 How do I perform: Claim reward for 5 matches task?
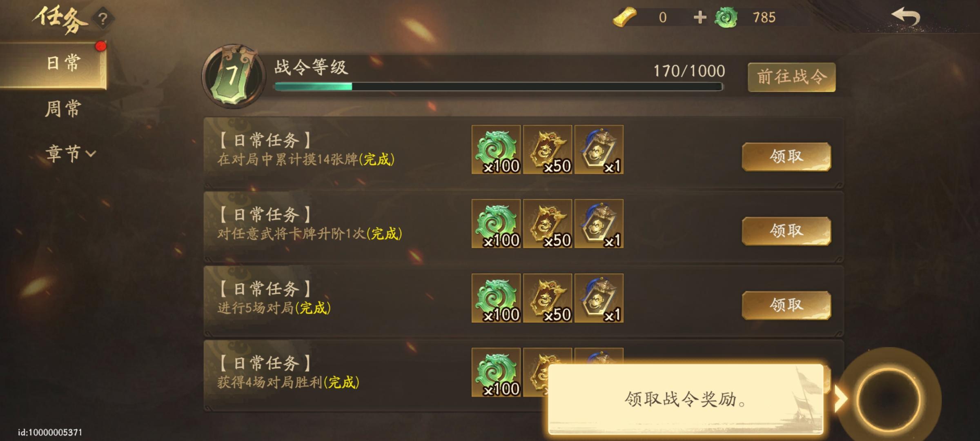786,305
